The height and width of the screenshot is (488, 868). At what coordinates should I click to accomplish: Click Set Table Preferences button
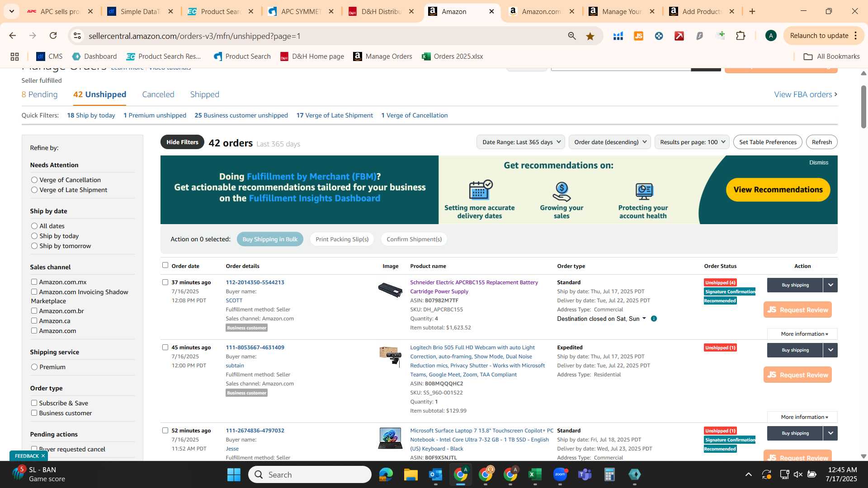[x=768, y=142]
